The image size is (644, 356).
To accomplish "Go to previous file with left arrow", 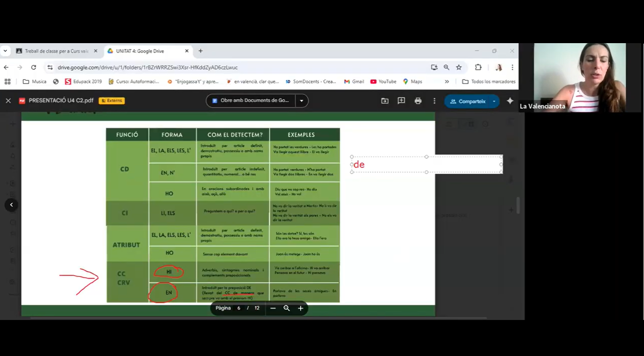I will (11, 205).
